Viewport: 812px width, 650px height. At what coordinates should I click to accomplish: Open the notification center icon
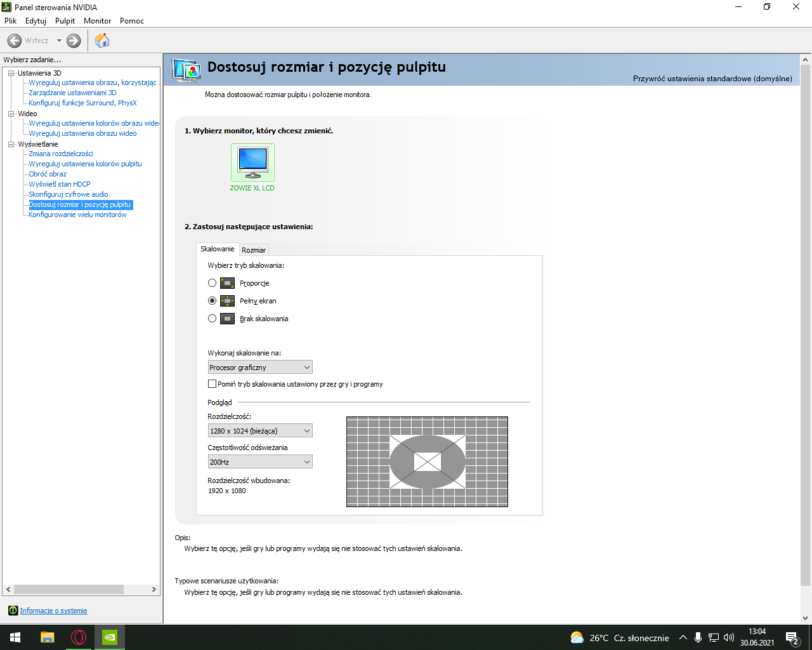tap(792, 637)
